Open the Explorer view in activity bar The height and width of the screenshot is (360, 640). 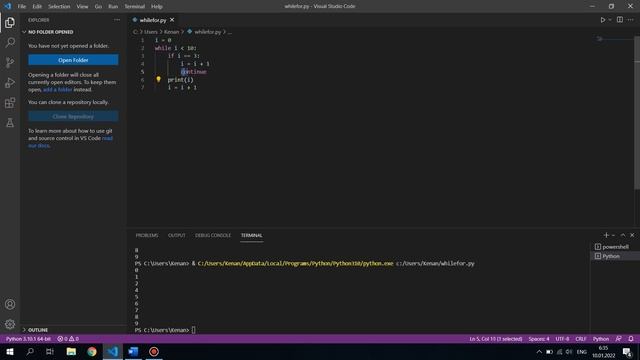[x=10, y=22]
